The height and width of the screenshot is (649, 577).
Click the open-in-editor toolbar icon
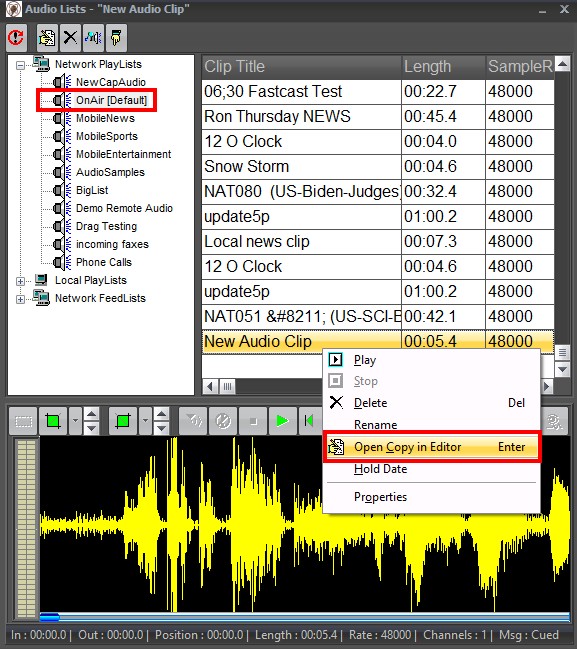(x=47, y=38)
